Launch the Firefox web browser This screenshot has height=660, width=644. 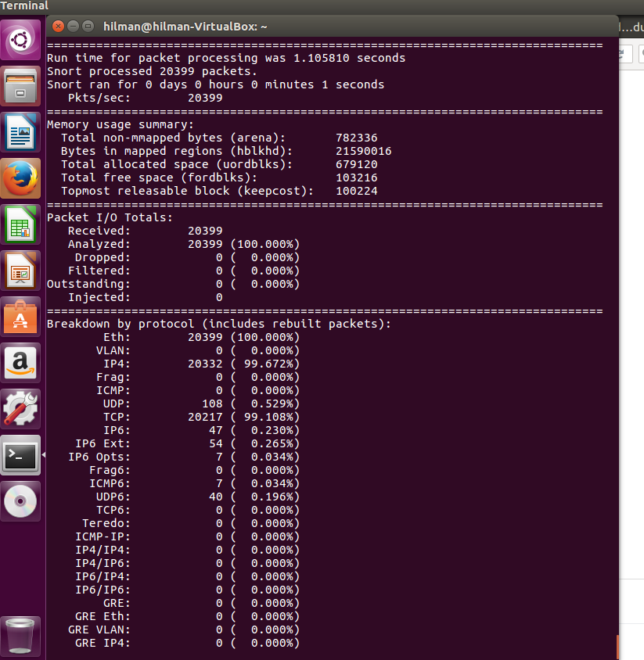click(20, 178)
